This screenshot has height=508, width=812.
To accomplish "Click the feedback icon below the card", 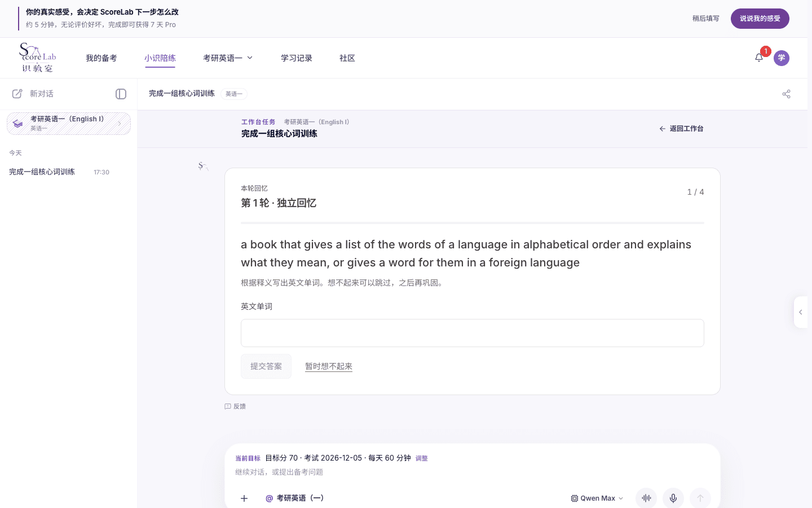I will point(228,406).
